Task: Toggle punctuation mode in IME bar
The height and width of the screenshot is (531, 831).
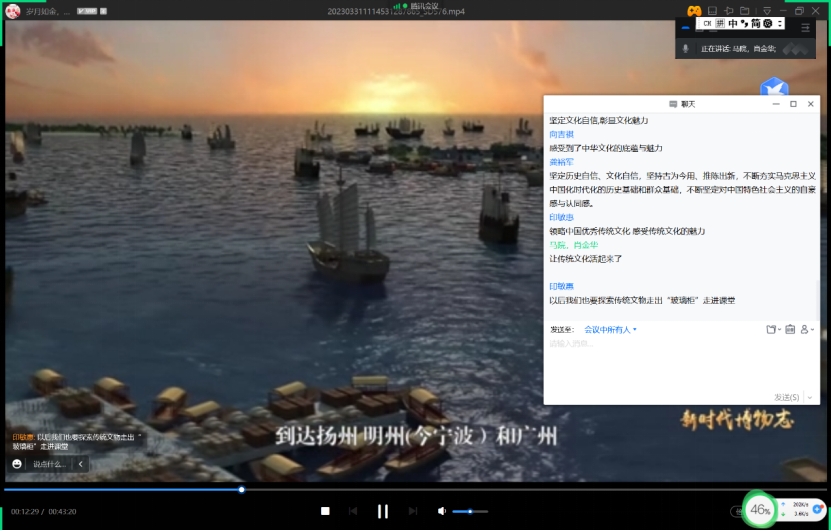Action: point(744,23)
